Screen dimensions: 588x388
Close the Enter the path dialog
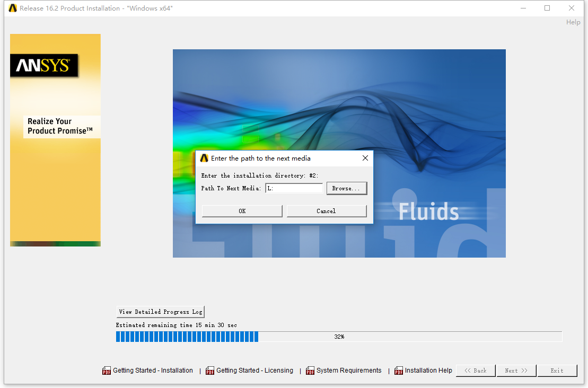[x=365, y=158]
